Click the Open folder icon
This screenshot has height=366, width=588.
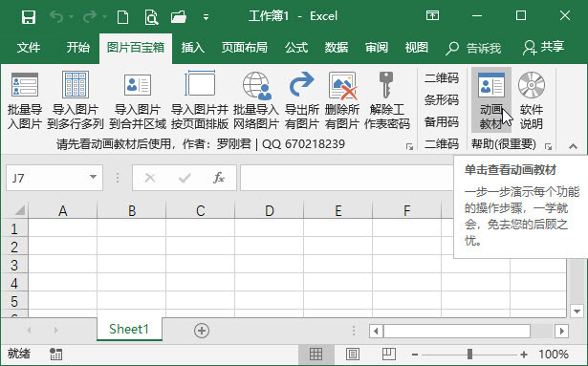click(179, 17)
